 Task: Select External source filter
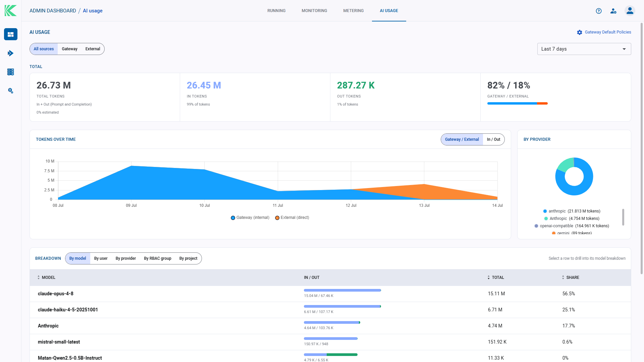[x=93, y=49]
